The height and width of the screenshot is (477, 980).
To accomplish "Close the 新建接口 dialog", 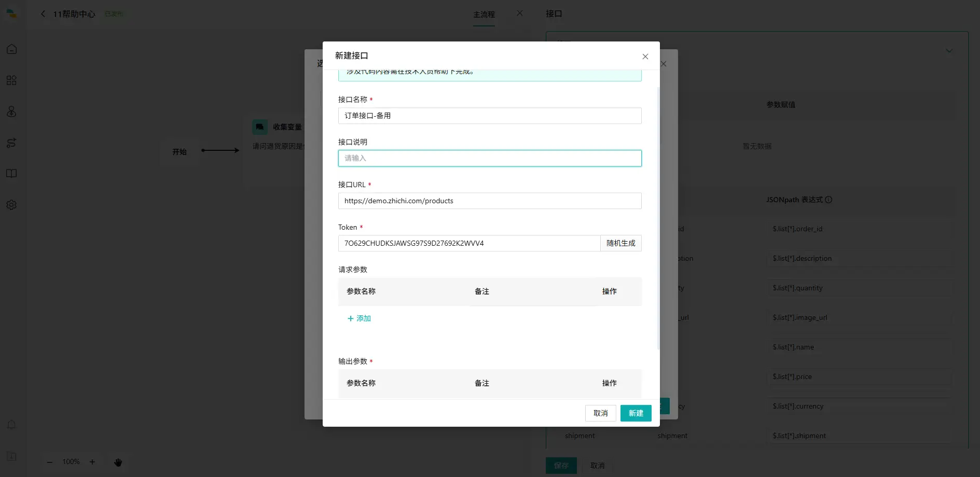I will 645,57.
